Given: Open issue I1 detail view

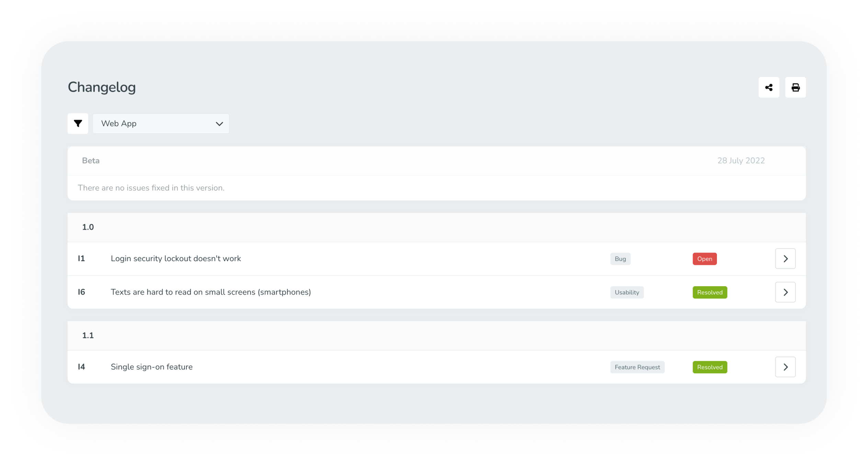Looking at the screenshot, I should coord(786,259).
